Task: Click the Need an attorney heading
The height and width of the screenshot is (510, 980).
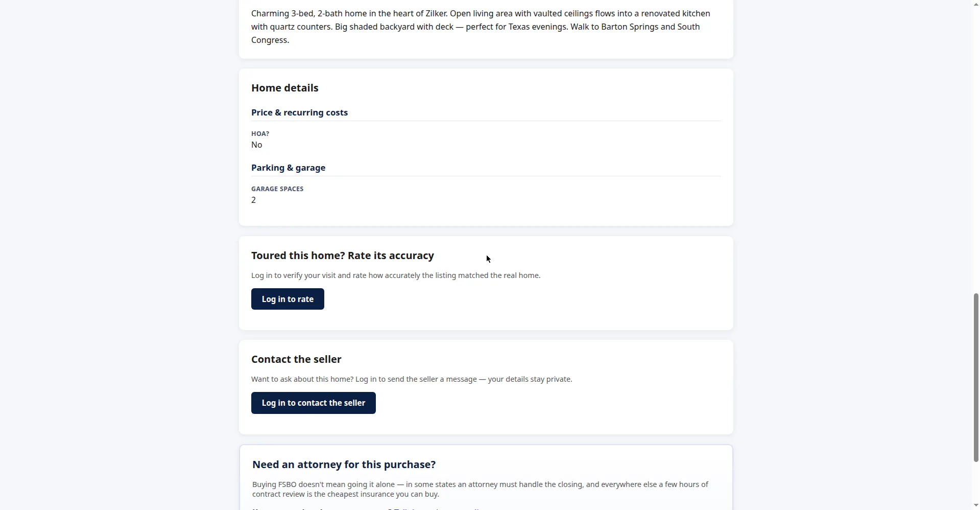Action: 344,465
